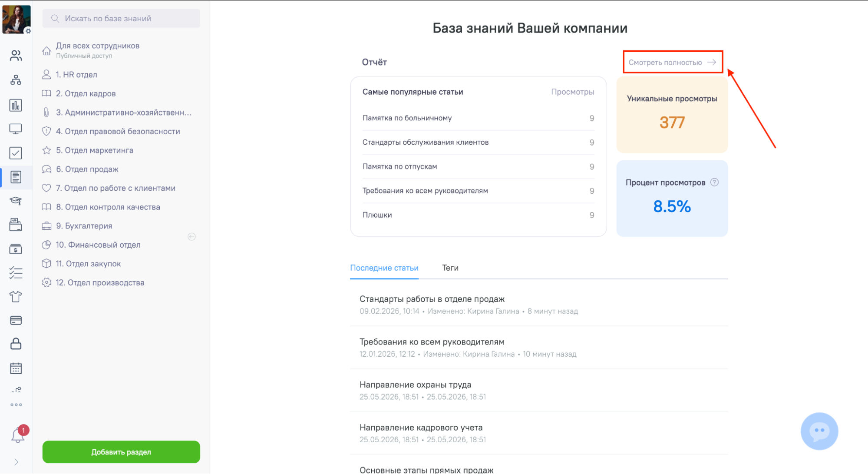Click the knowledge base search field
The image size is (868, 474).
121,18
